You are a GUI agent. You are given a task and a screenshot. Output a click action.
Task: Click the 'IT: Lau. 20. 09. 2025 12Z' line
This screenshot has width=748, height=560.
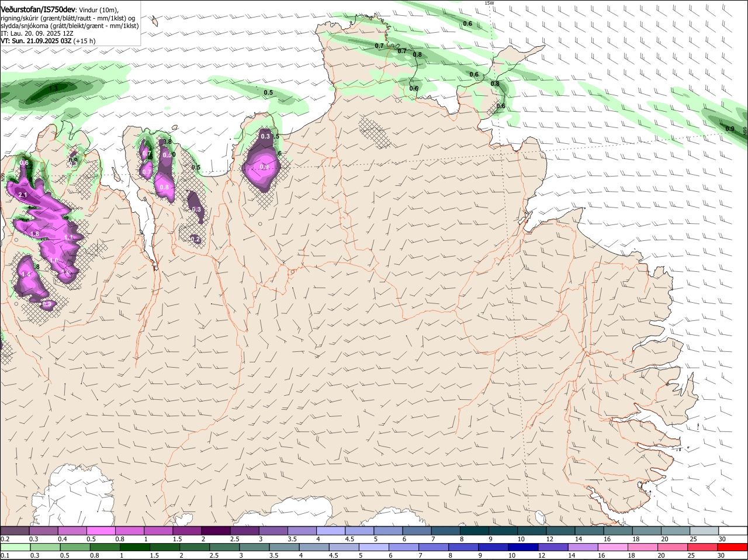coord(37,33)
